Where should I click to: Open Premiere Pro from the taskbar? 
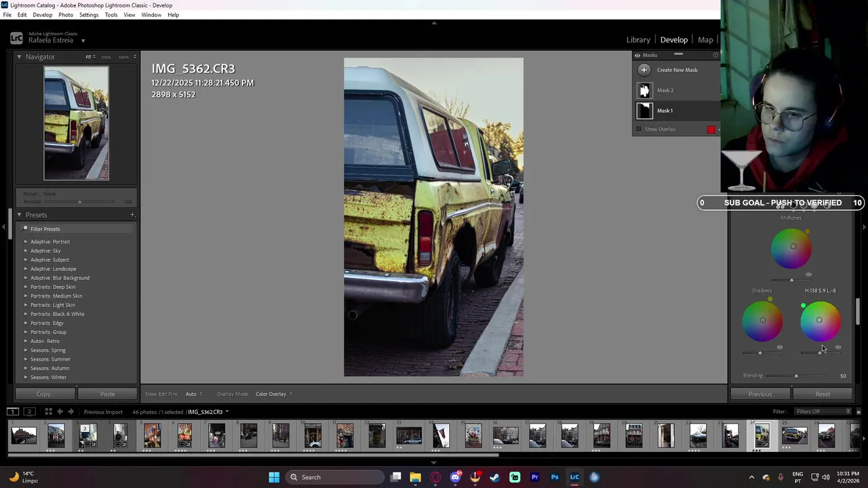pos(535,477)
